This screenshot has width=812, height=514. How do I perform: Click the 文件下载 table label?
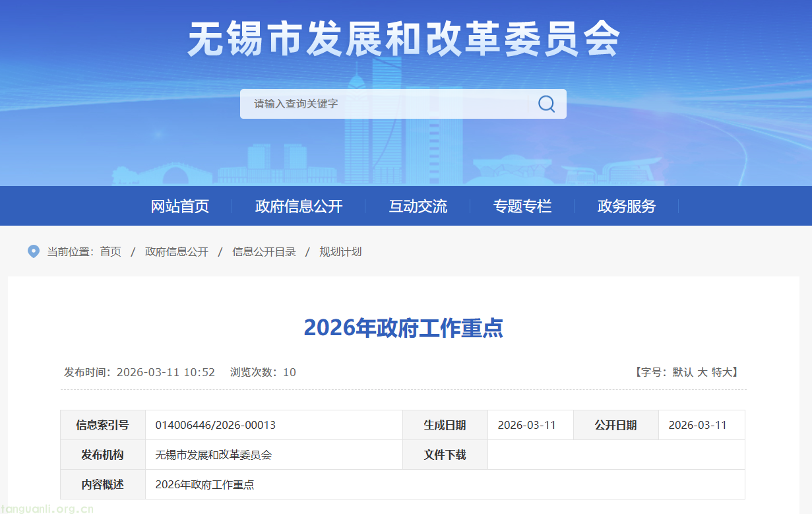(445, 455)
